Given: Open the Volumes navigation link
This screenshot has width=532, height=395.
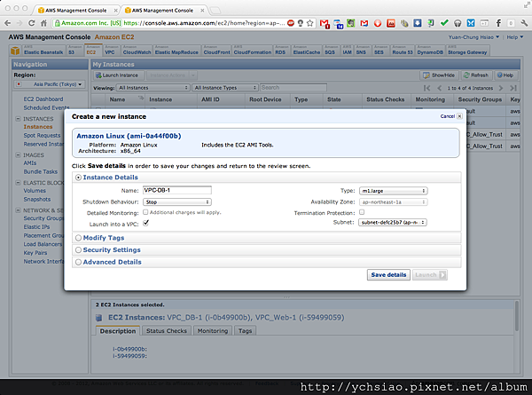Looking at the screenshot, I should (35, 191).
